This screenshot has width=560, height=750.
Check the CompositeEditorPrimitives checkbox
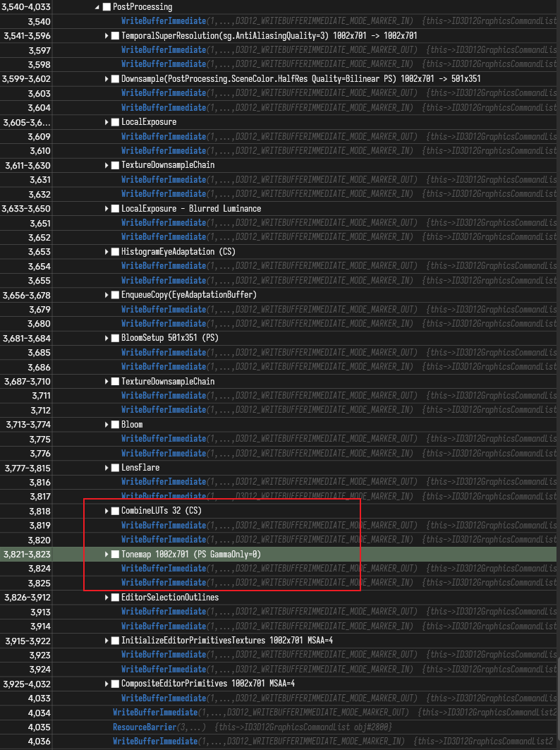(115, 684)
